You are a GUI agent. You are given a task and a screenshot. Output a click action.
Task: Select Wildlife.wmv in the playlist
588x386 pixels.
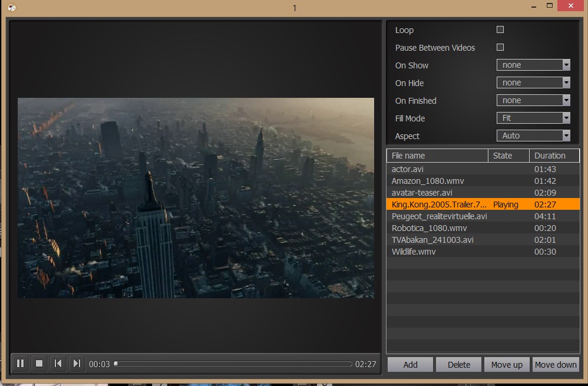(x=483, y=252)
